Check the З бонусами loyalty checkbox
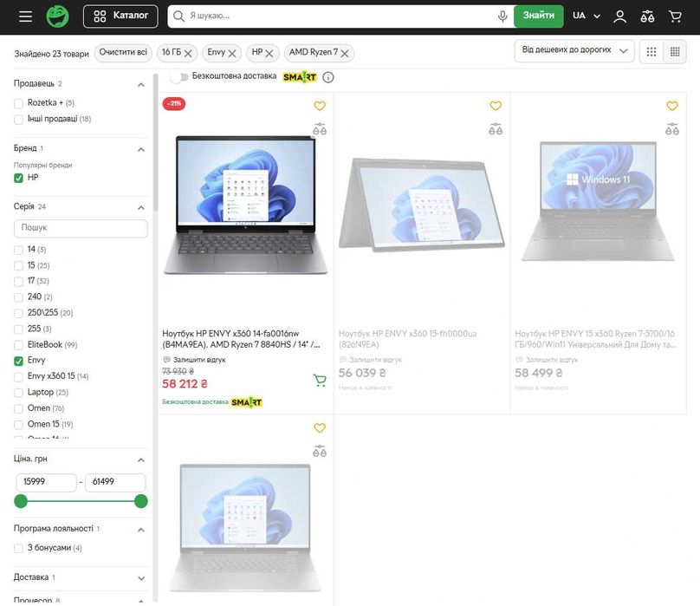The height and width of the screenshot is (606, 700). coord(18,548)
